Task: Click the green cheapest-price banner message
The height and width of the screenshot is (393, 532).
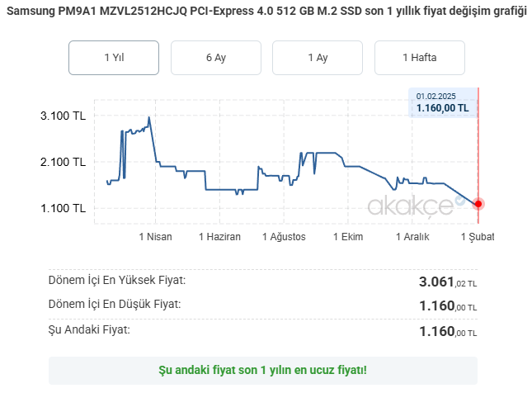Action: coord(262,370)
